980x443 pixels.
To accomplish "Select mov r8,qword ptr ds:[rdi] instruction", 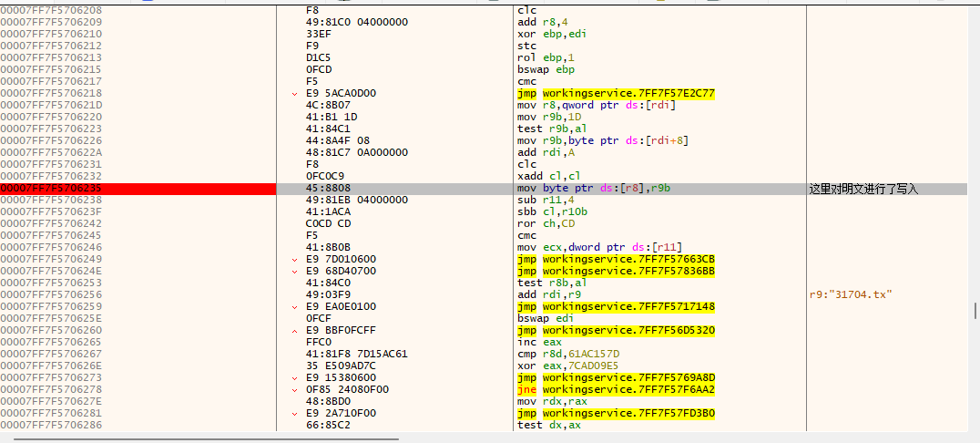I will (x=597, y=105).
